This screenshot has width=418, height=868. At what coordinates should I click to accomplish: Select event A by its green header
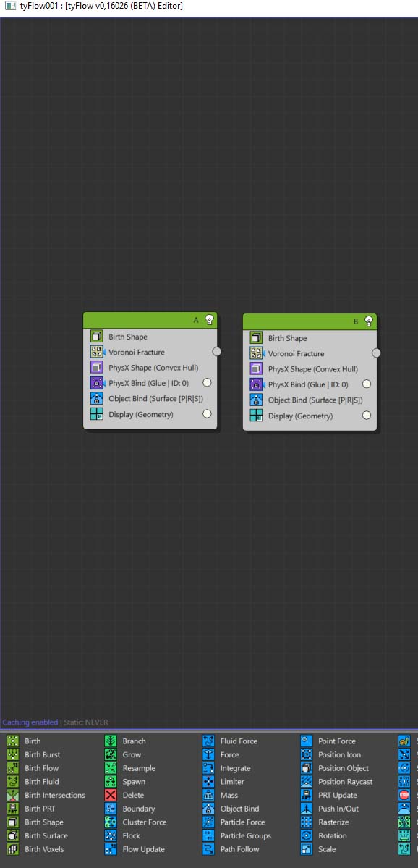(150, 319)
